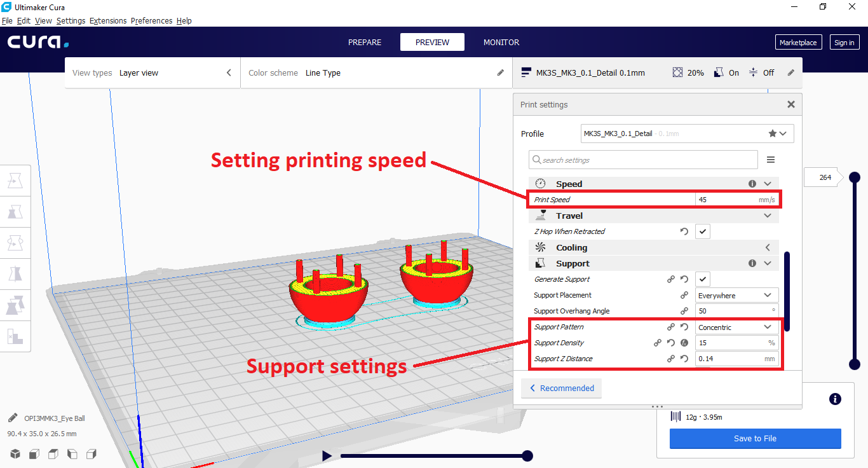Open the File menu
This screenshot has height=468, width=868.
click(7, 20)
